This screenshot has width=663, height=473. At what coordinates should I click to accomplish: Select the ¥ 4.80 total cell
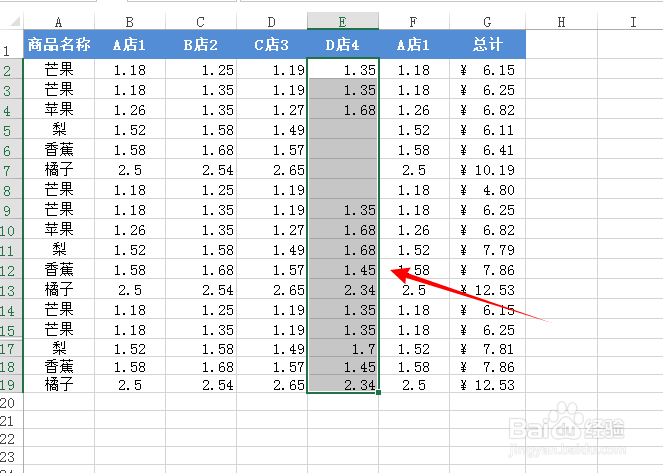pos(488,189)
